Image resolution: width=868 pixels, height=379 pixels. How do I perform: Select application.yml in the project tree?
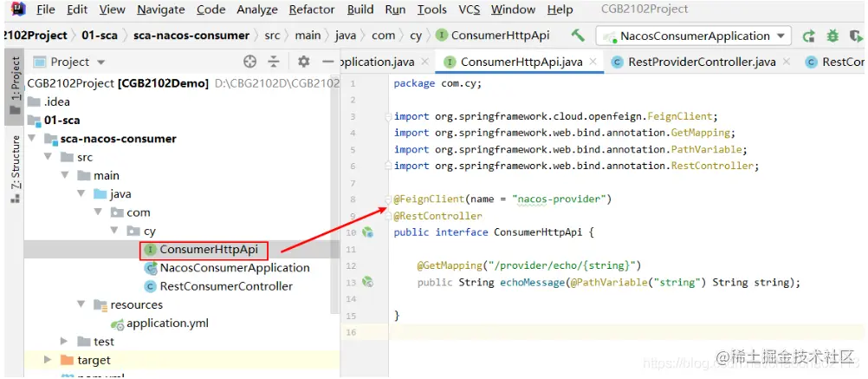pyautogui.click(x=160, y=323)
